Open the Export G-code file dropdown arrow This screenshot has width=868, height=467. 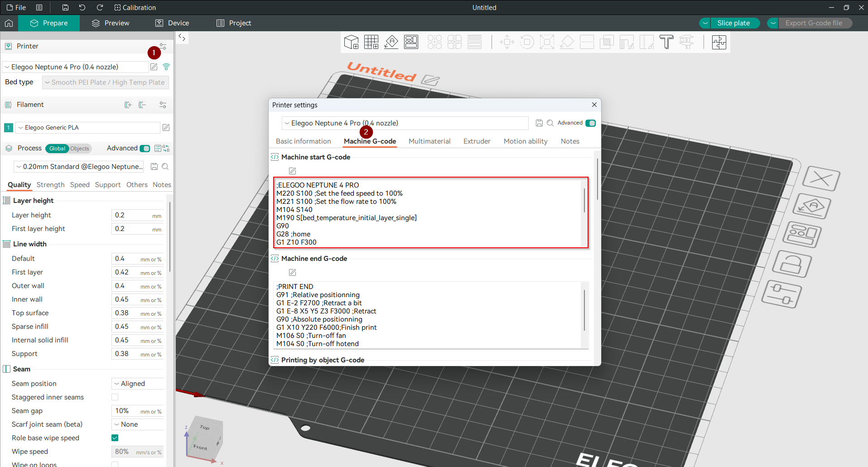click(773, 23)
